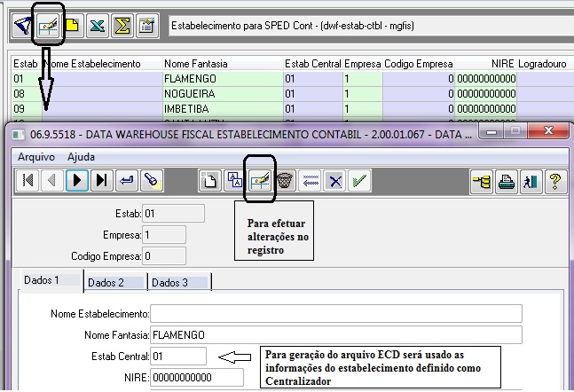Close the Data Warehouse Fiscal dialog
Viewport: 574px width, 392px height.
click(x=548, y=130)
